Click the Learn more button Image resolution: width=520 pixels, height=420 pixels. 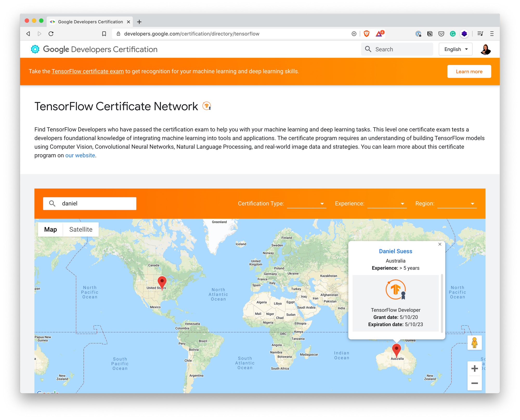(x=469, y=71)
